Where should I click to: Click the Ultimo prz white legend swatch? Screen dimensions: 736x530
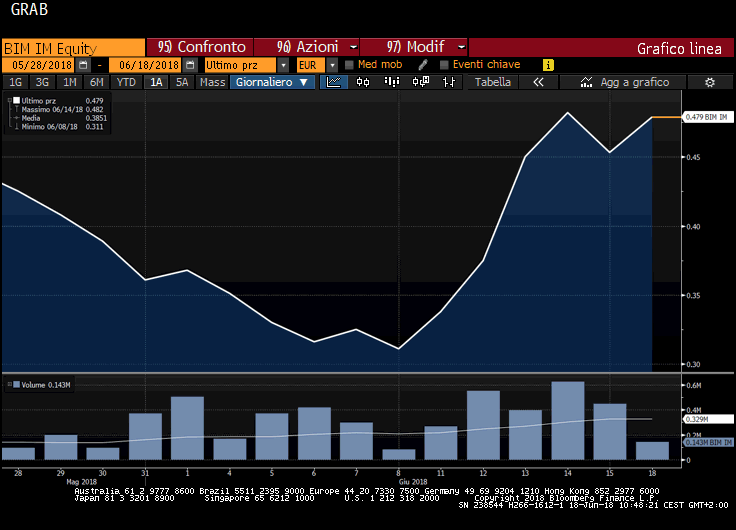click(17, 101)
